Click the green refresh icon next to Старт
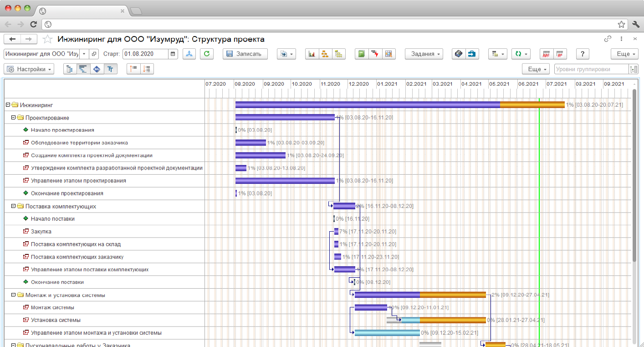Screen dimensions: 644x347 [207, 54]
